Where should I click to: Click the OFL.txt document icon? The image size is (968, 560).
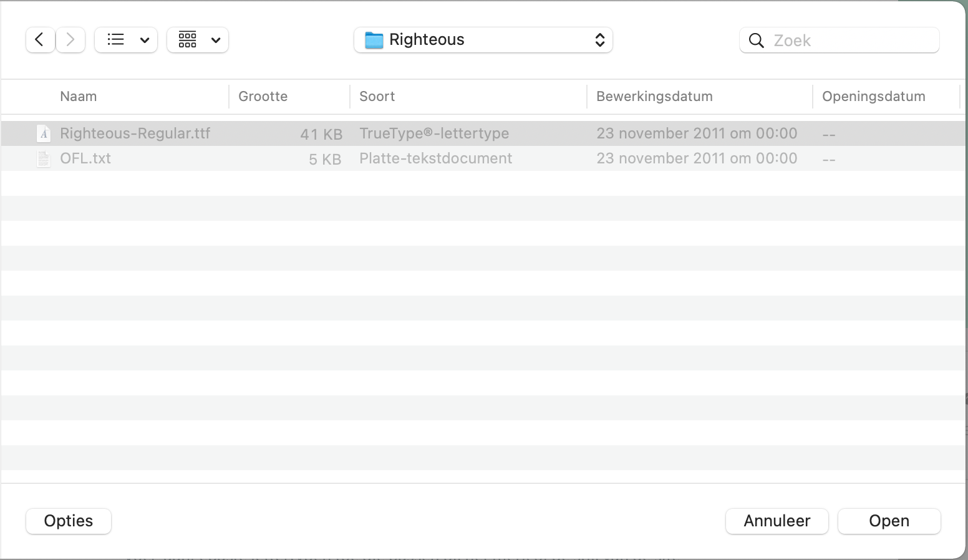43,158
